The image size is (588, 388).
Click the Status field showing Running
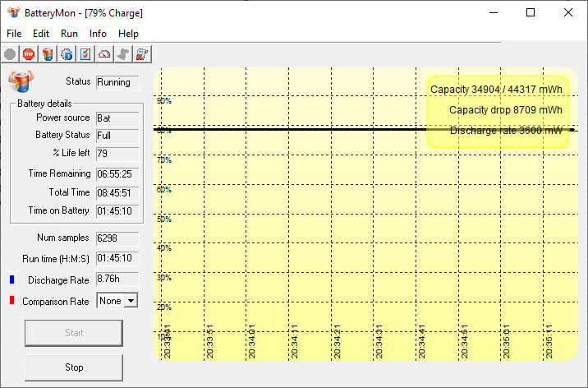[117, 82]
